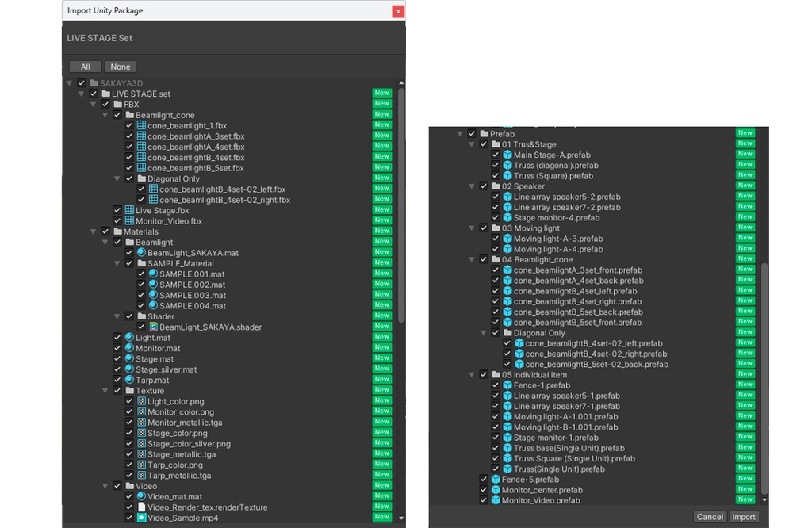Click the Monitor_center.prefab cube icon
812x528 pixels.
pos(496,490)
